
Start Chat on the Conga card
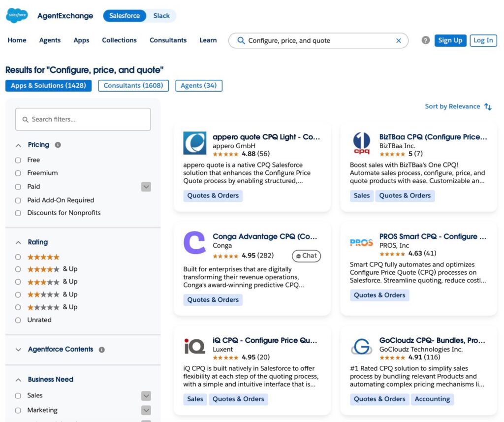point(306,256)
